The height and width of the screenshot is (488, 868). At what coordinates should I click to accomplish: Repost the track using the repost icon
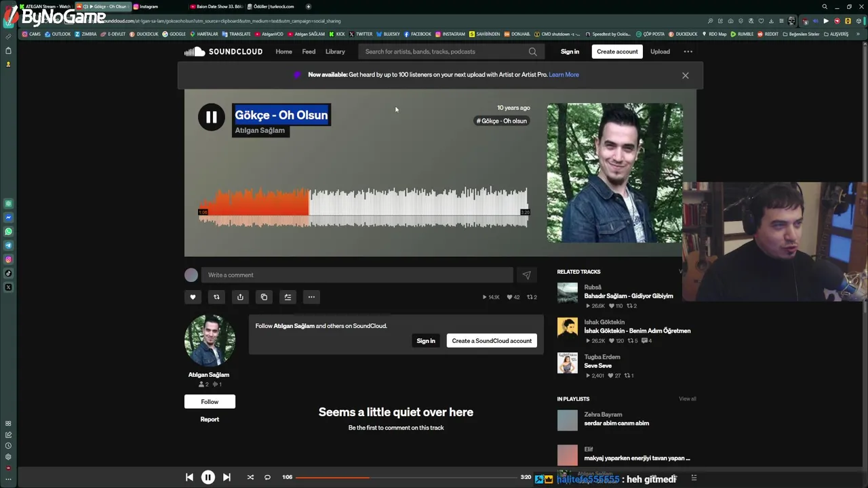216,297
